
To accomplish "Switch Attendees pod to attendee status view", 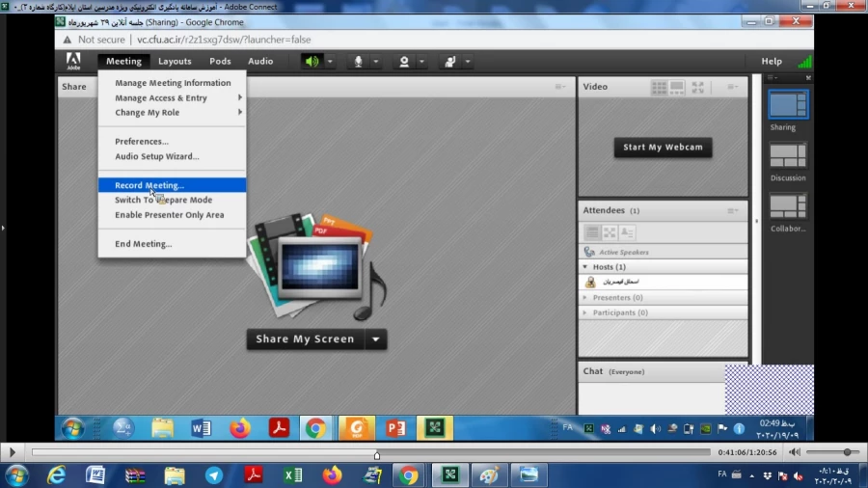I will tap(628, 232).
